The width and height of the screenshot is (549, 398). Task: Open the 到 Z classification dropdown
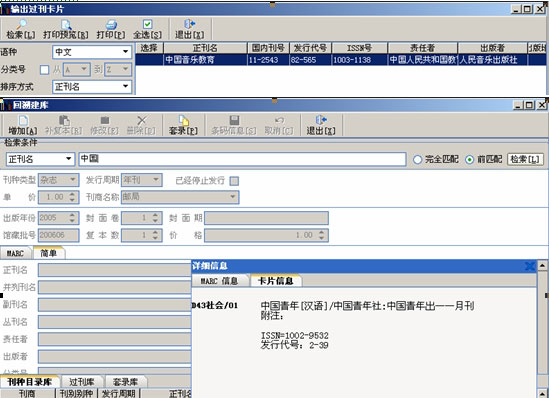tap(125, 70)
